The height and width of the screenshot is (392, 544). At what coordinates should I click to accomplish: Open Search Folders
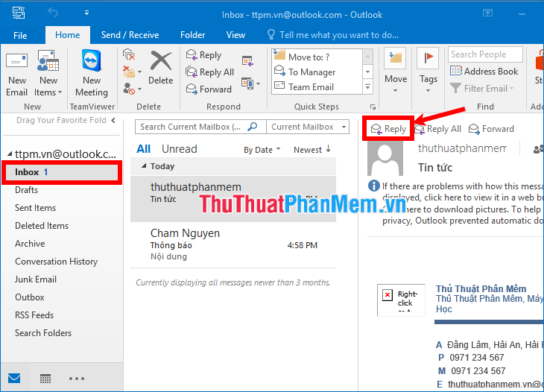click(x=43, y=333)
